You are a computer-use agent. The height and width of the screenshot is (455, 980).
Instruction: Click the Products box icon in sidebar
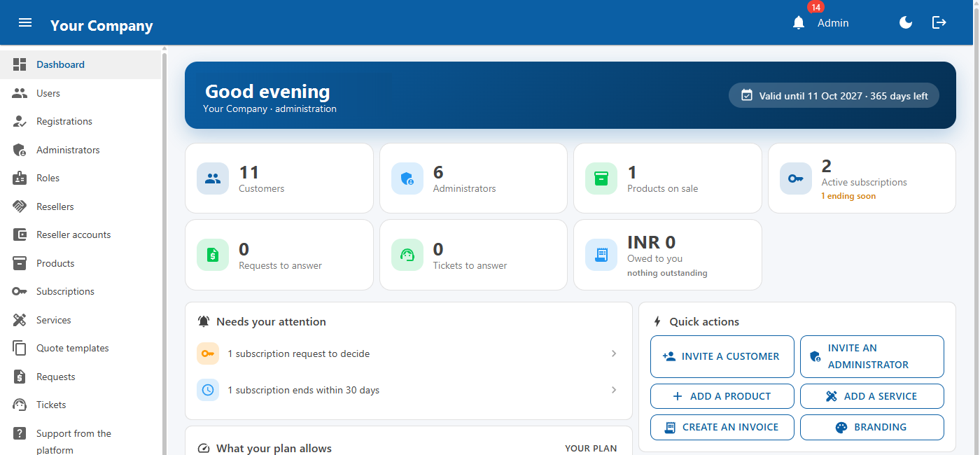click(20, 263)
